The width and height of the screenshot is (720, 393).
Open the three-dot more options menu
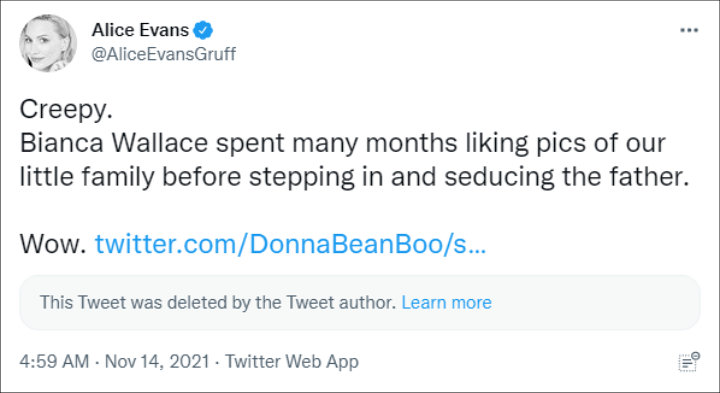[689, 30]
